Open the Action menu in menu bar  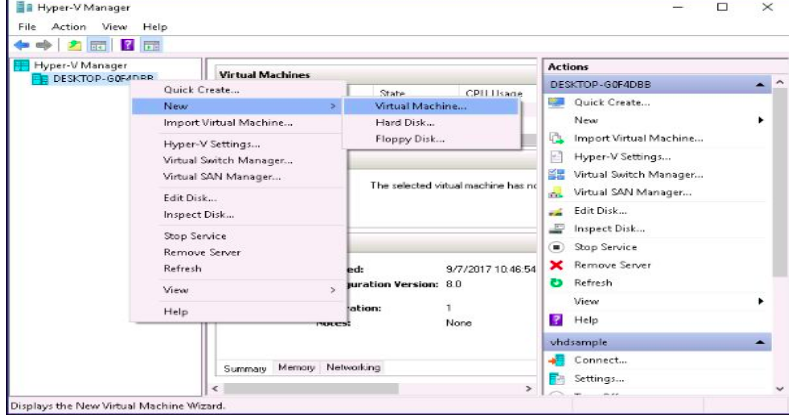pos(69,25)
